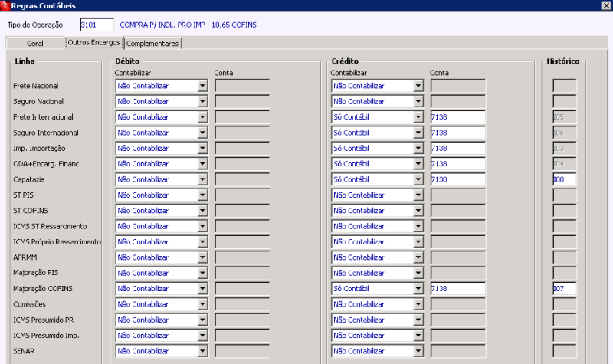This screenshot has height=364, width=613.
Task: Expand Débito dropdown for ST PIS
Action: pos(202,195)
